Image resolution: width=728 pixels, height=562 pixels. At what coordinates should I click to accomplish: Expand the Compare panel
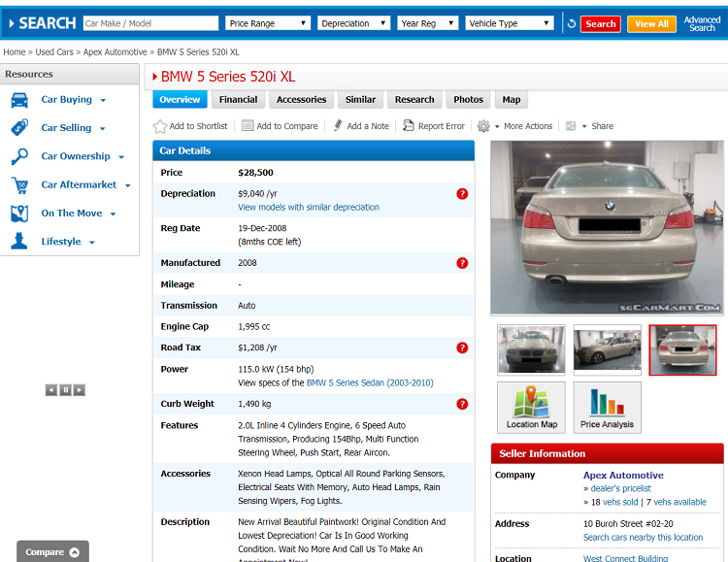pyautogui.click(x=52, y=551)
